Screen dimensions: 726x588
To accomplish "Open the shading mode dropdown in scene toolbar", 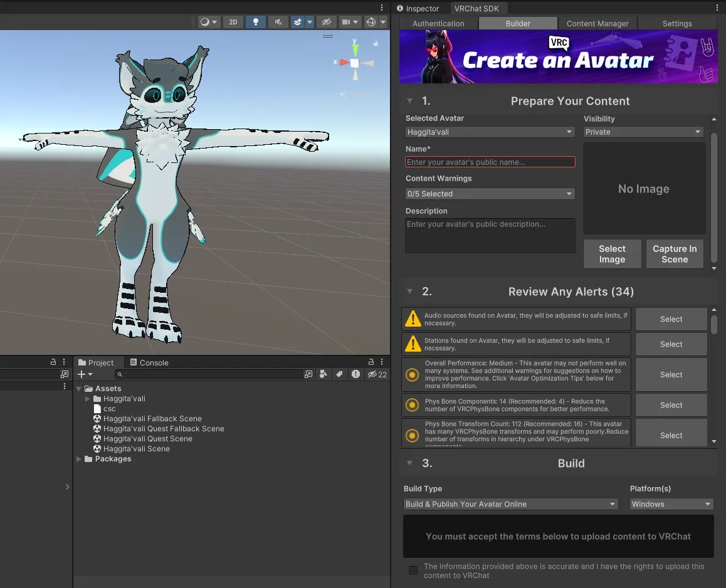I will 209,22.
